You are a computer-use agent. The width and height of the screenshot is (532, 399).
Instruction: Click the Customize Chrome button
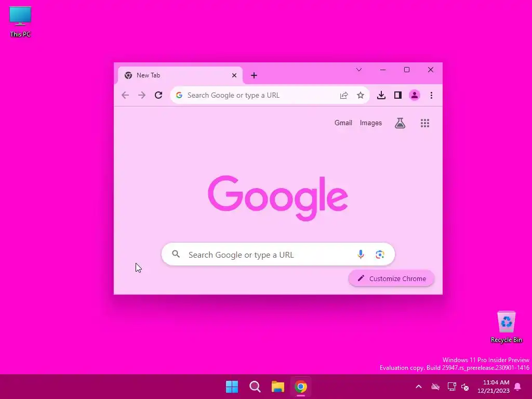392,278
